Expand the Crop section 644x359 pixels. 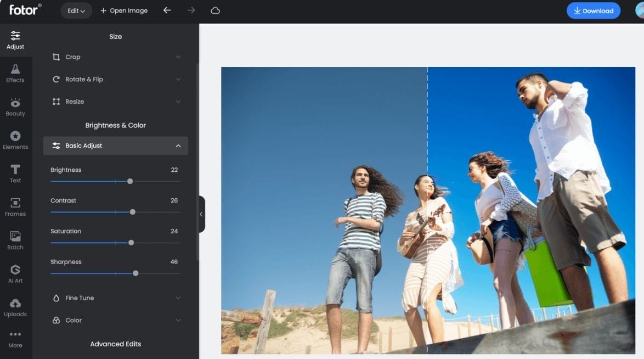pyautogui.click(x=116, y=57)
